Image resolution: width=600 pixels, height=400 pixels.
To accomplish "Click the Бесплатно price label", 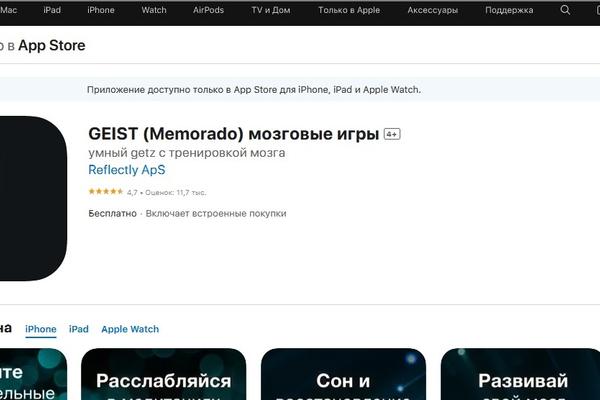I will (112, 213).
